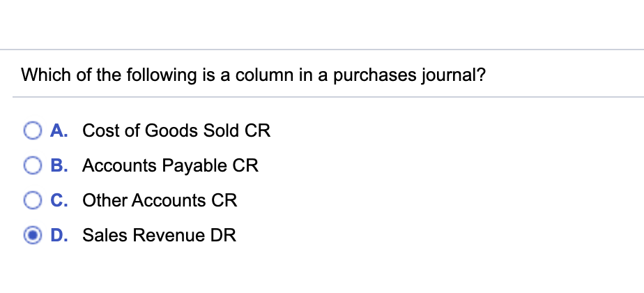644x293 pixels.
Task: Click the blue letter label A.
Action: (59, 130)
